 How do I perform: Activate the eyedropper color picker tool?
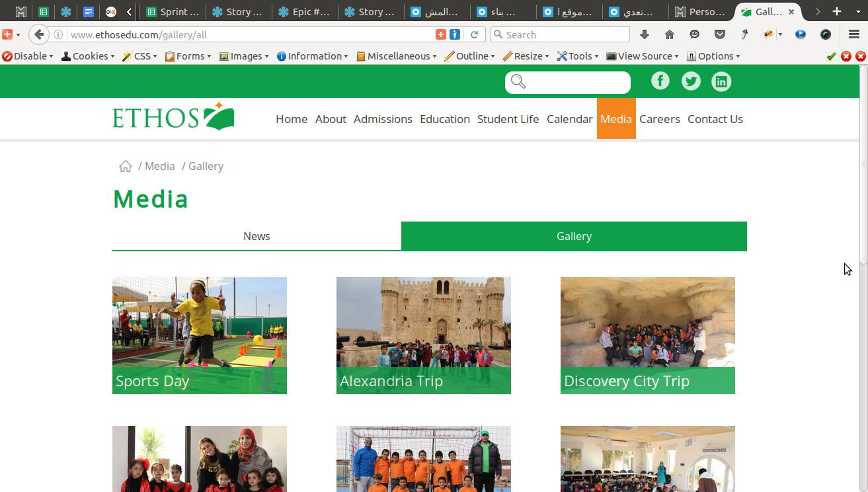[x=744, y=34]
